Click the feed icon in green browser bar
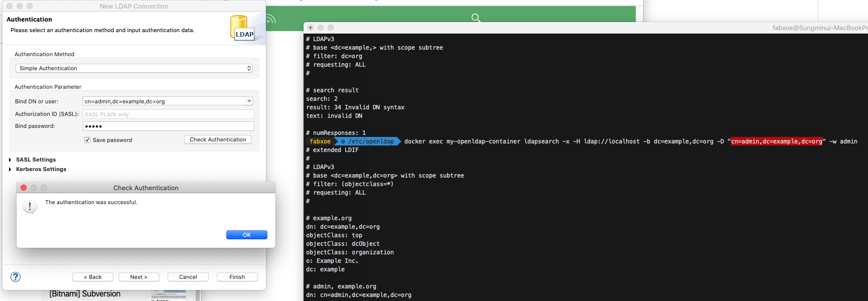The width and height of the screenshot is (868, 301). click(271, 19)
